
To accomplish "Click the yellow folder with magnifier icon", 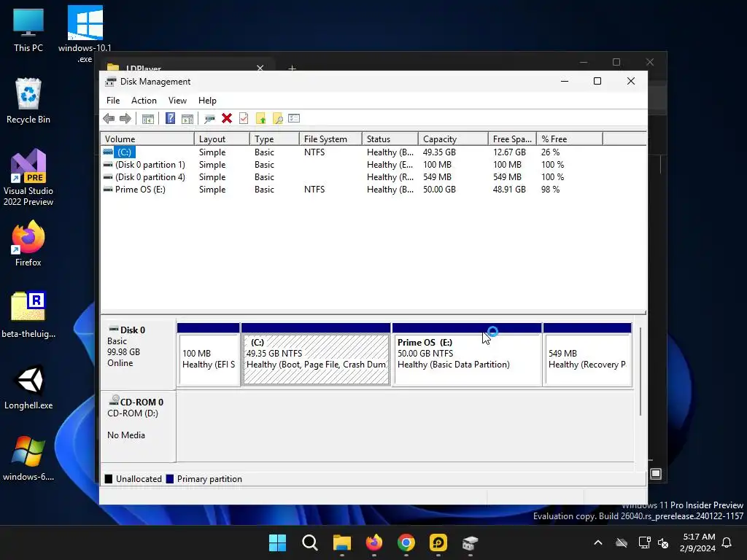I will [x=278, y=119].
